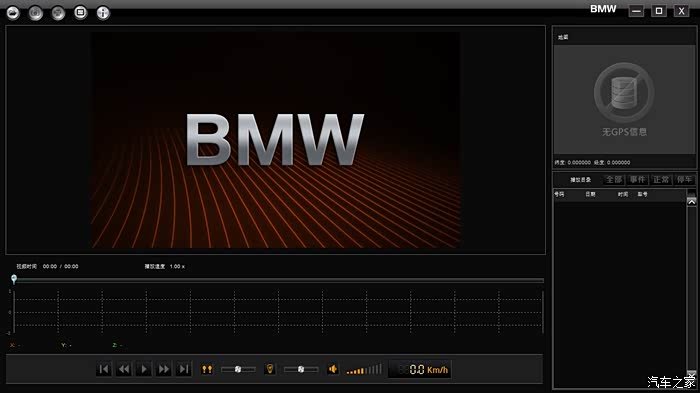Rewind using the double-left arrow button

[124, 369]
